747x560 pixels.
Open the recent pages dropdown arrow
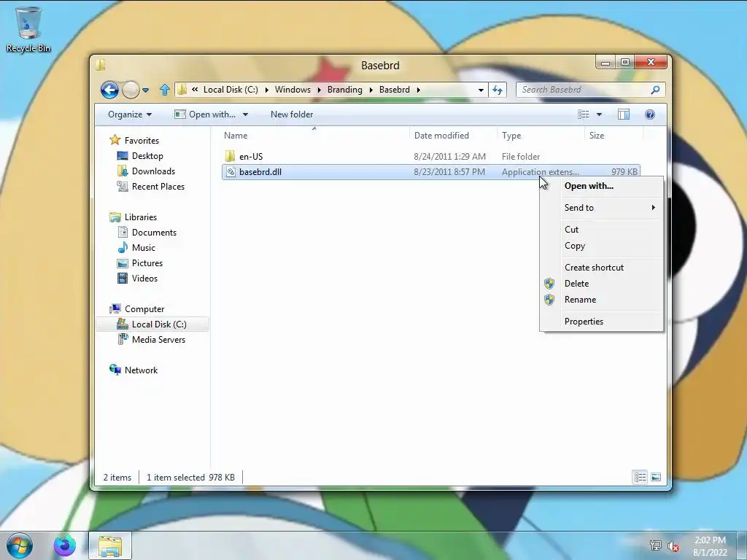[146, 90]
